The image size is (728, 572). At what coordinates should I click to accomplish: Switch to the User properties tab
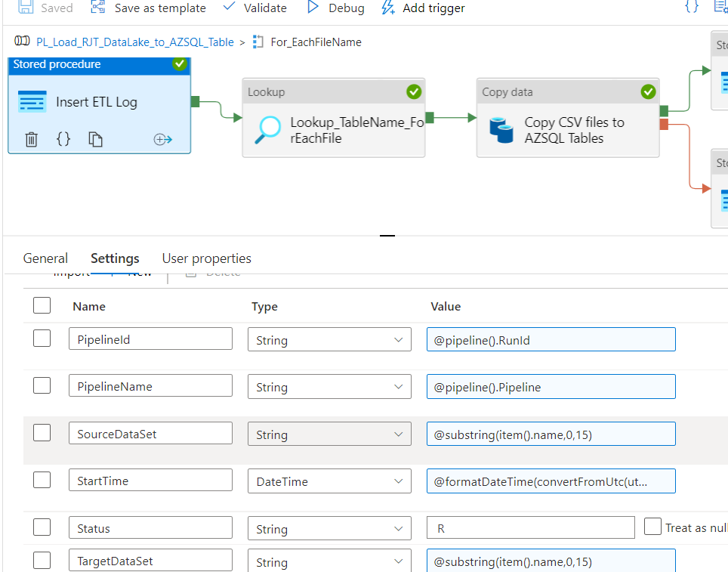[206, 258]
